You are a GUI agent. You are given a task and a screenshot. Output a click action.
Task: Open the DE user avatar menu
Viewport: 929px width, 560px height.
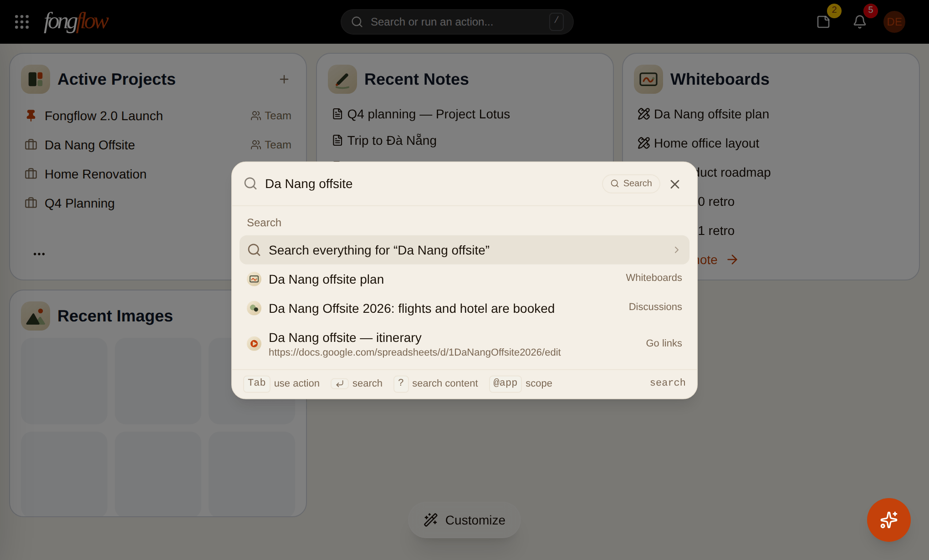pyautogui.click(x=894, y=22)
